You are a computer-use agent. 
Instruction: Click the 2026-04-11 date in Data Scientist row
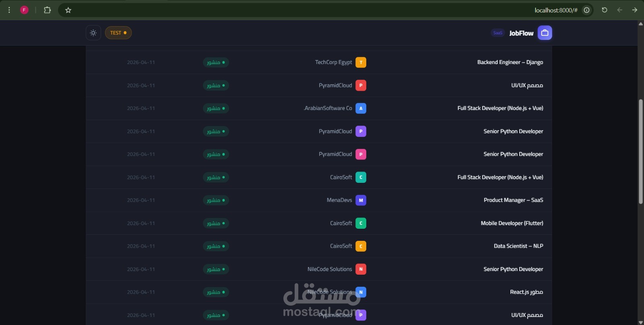141,246
